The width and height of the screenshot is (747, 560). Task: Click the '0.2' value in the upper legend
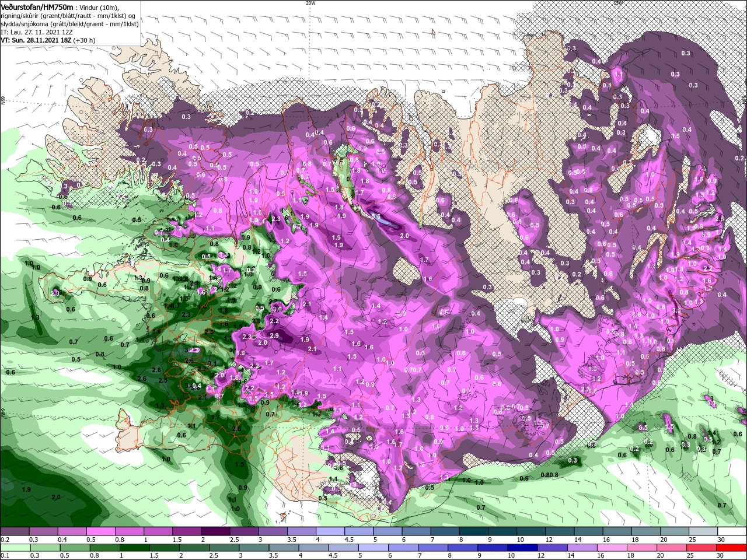click(5, 540)
